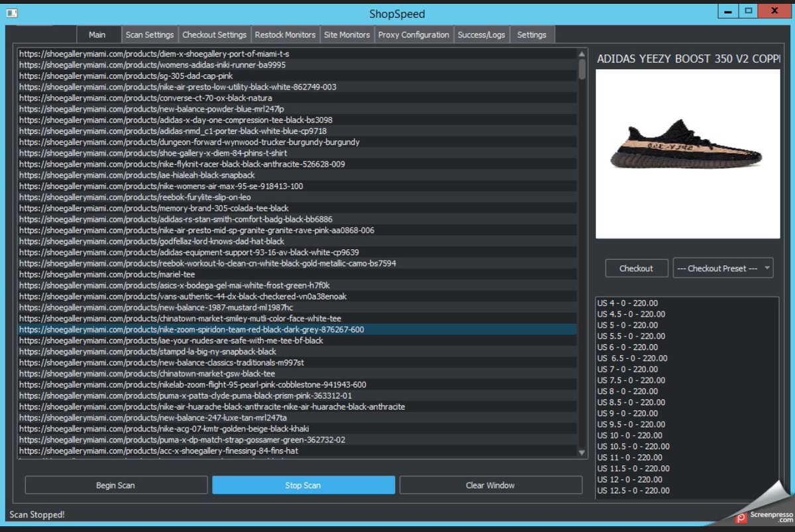Go to the Settings tab

coord(532,34)
